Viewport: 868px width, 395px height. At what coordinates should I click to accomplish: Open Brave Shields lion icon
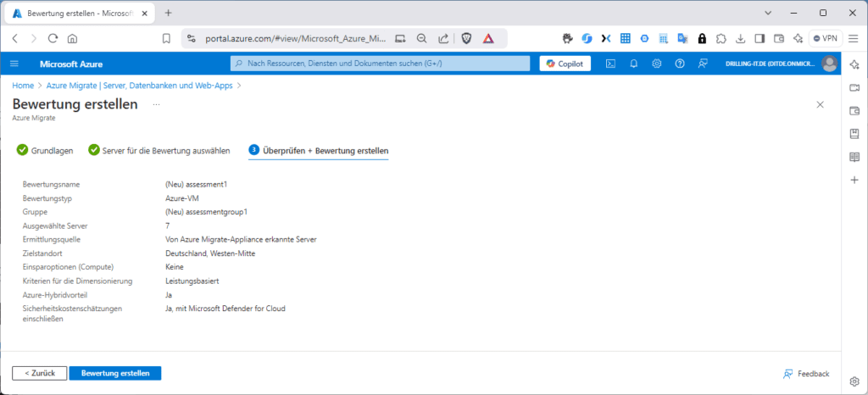467,39
